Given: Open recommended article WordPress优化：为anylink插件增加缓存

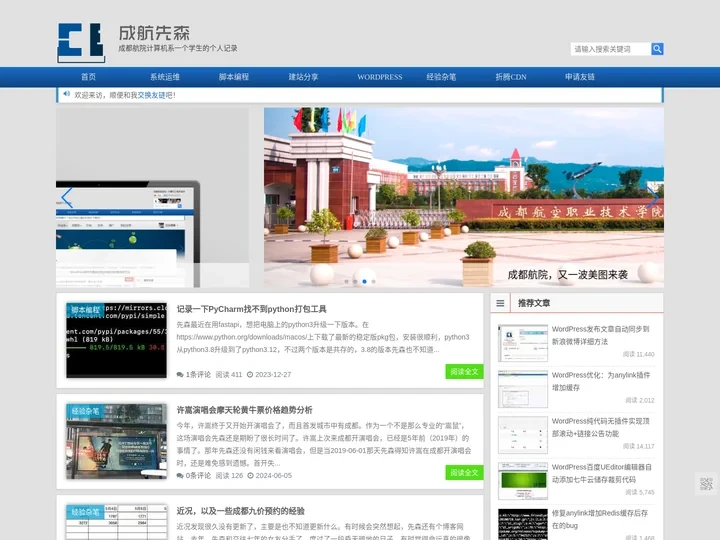Looking at the screenshot, I should tap(601, 381).
